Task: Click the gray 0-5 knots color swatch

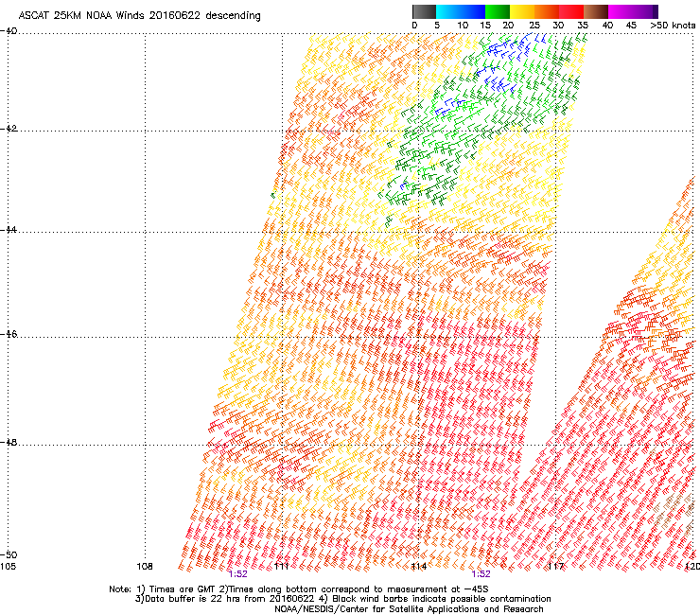Action: [x=424, y=11]
